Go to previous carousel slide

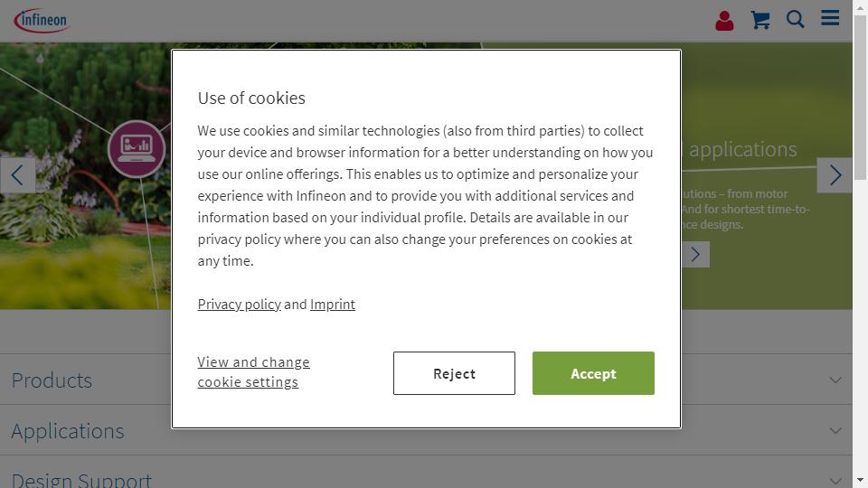click(18, 174)
